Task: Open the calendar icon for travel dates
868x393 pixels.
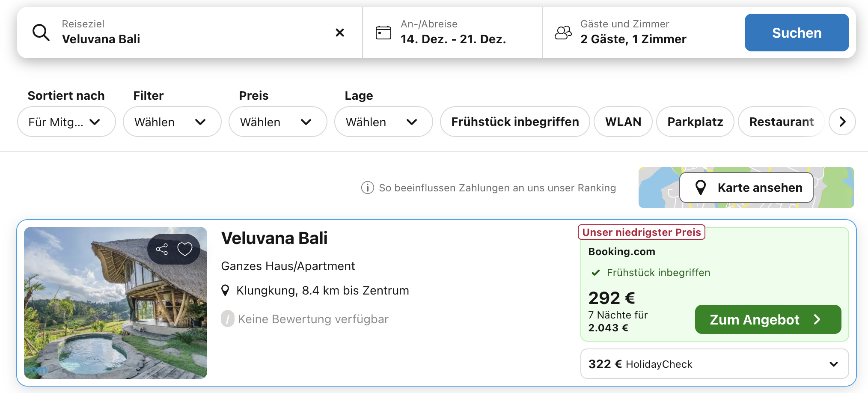Action: [383, 32]
